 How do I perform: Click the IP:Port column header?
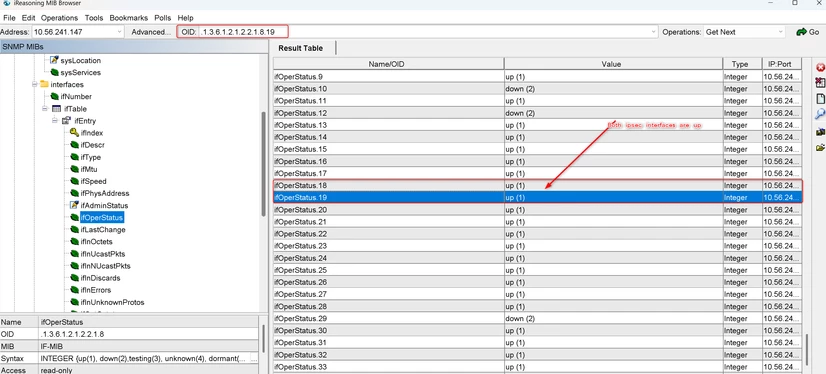[x=782, y=64]
